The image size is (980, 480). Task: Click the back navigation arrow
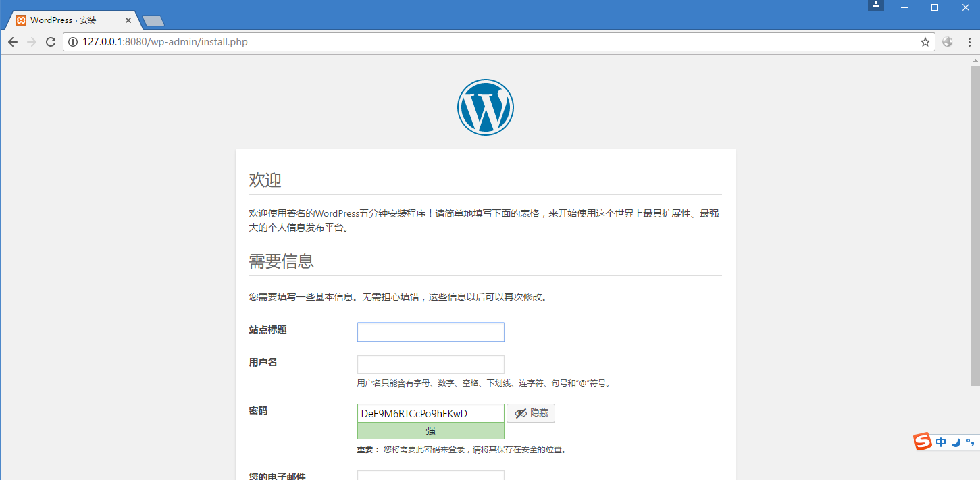[x=13, y=41]
